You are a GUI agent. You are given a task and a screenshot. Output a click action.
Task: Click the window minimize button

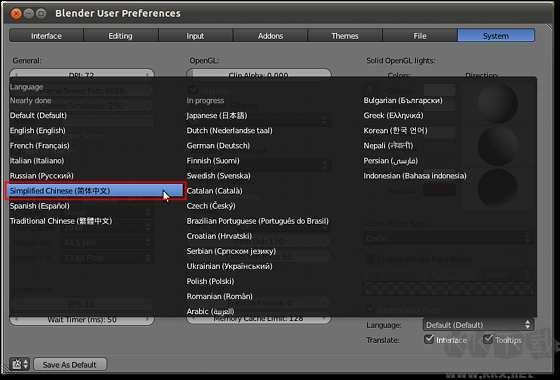[x=29, y=14]
